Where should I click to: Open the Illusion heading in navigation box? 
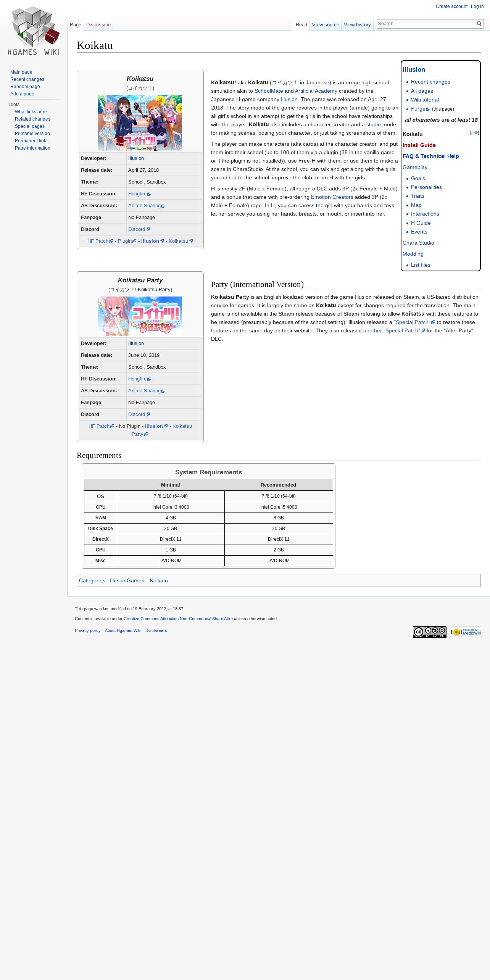pos(414,69)
